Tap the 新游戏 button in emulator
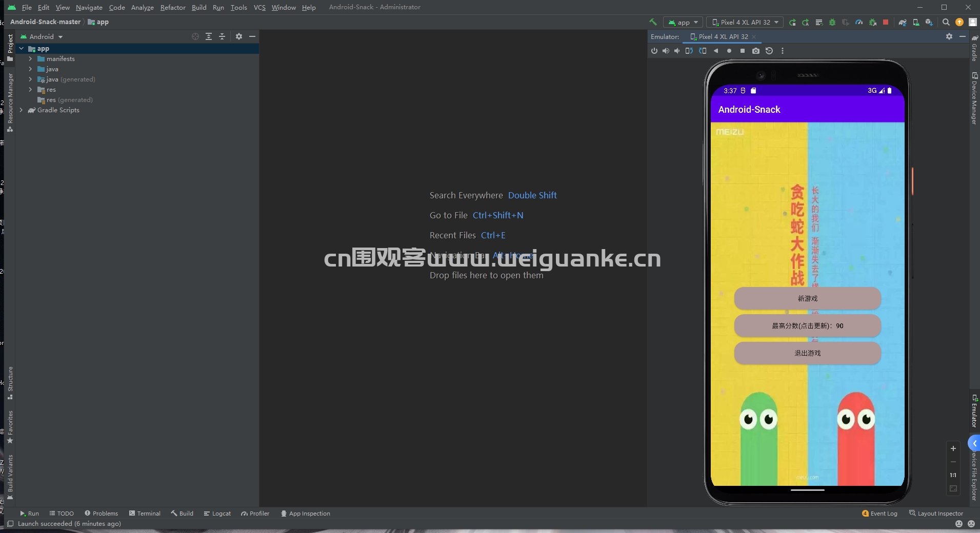Screen dimensions: 980x533 [807, 298]
